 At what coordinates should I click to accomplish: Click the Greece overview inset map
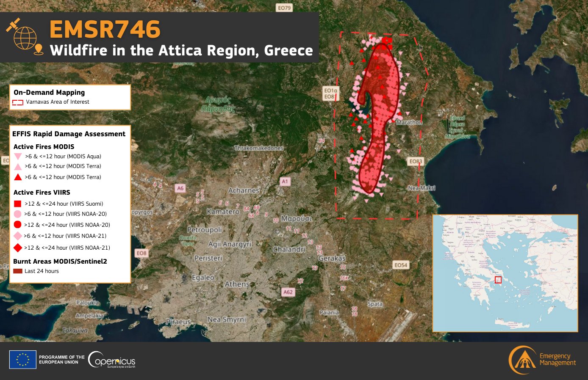505,273
